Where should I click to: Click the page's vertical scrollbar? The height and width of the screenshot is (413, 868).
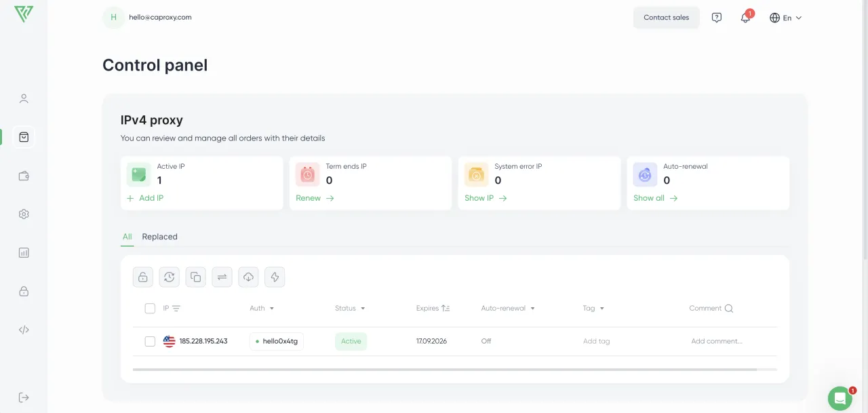click(865, 129)
